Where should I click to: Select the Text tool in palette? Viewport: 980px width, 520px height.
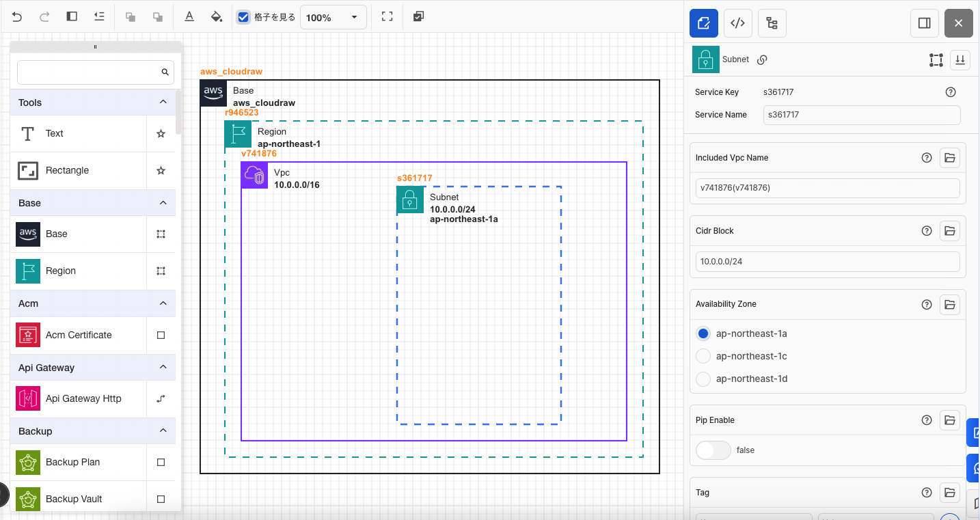(x=79, y=134)
